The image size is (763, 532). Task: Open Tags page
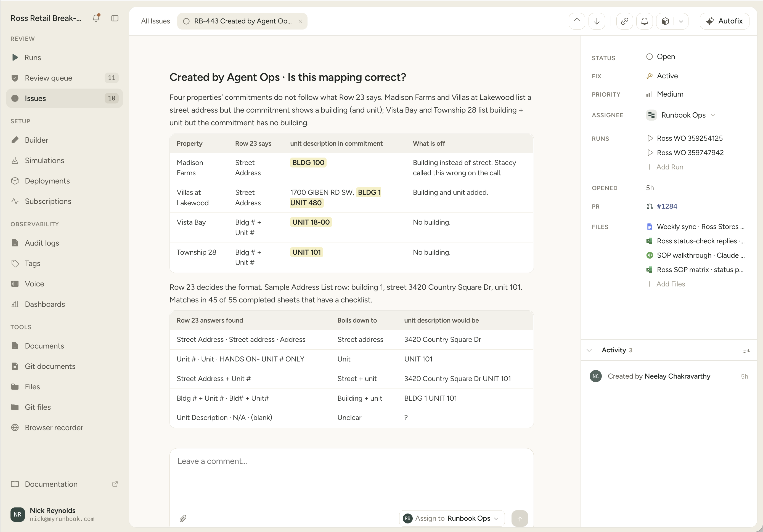coord(65,263)
